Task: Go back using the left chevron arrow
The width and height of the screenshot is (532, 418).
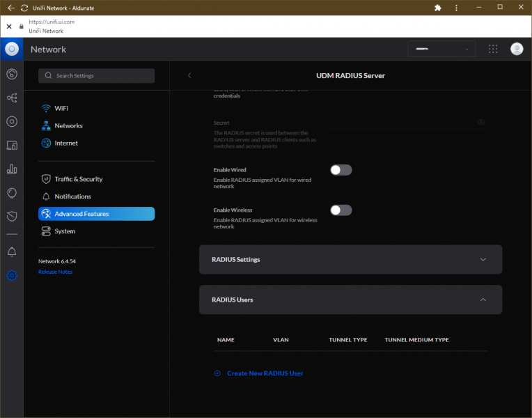Action: pos(189,75)
